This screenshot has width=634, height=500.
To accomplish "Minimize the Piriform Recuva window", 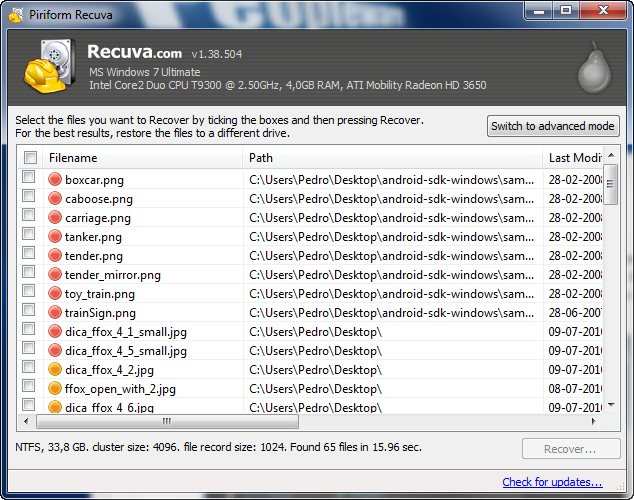I will tap(538, 11).
